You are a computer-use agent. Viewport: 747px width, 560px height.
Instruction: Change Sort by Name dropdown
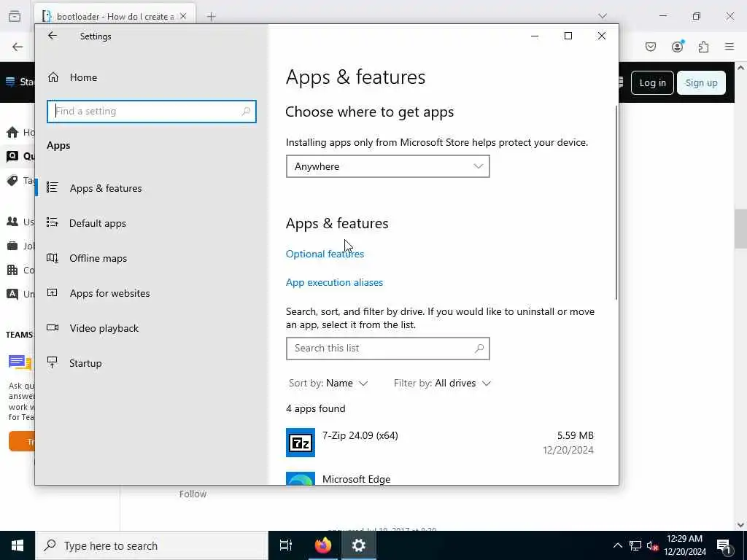(328, 384)
